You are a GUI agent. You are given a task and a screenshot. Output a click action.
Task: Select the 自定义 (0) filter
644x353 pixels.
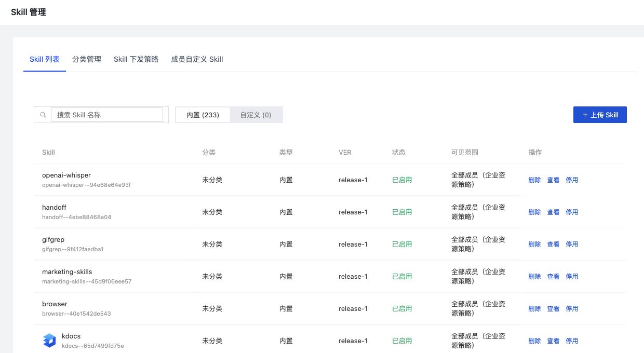(256, 115)
